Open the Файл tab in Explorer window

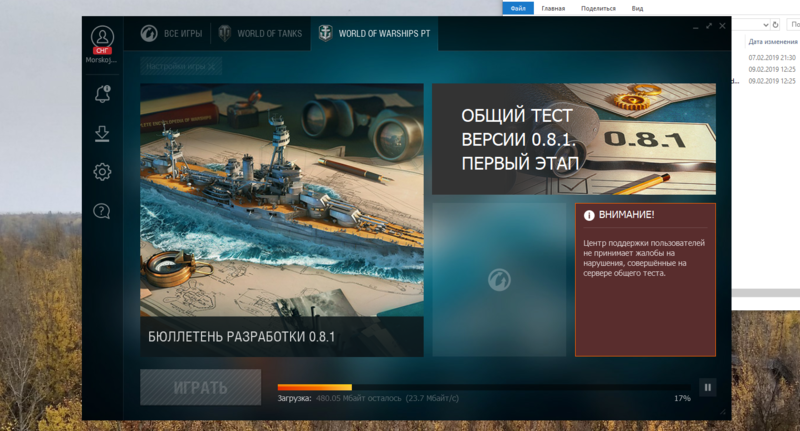tap(518, 8)
